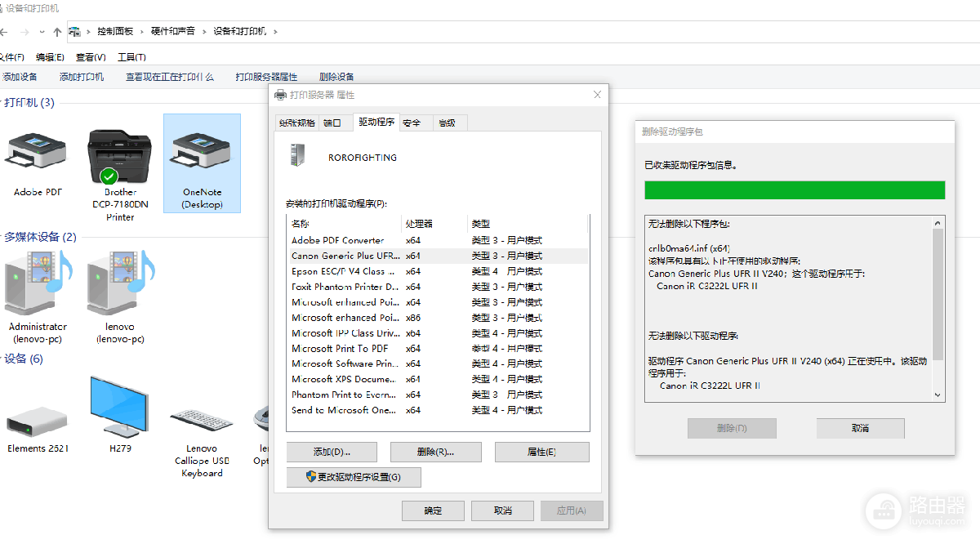Select the Send to Microsoft OneNote driver row
The image size is (980, 544).
pyautogui.click(x=438, y=410)
